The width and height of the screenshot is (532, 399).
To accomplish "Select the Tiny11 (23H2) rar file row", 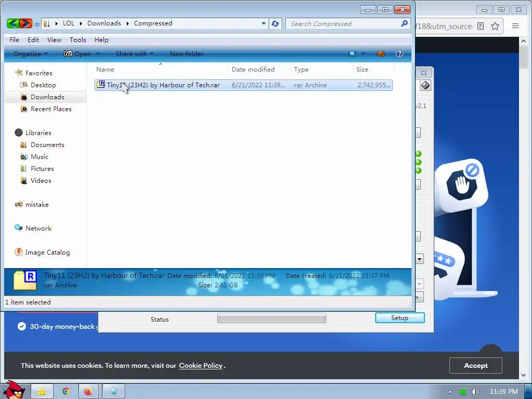I will pyautogui.click(x=244, y=85).
